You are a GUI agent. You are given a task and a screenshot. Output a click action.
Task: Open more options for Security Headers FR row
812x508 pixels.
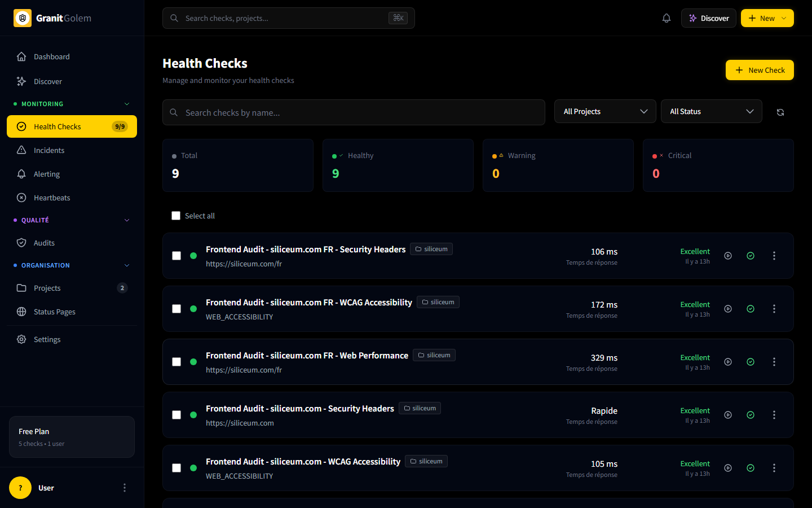tap(774, 256)
